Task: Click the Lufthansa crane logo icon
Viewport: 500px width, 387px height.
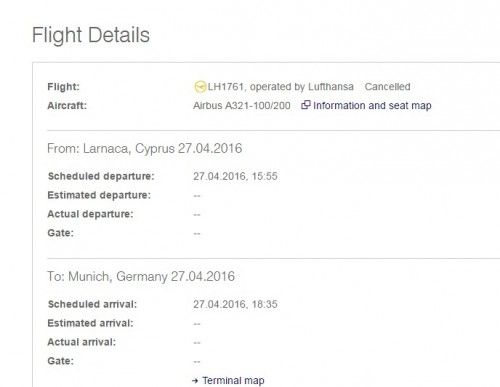Action: tap(200, 87)
